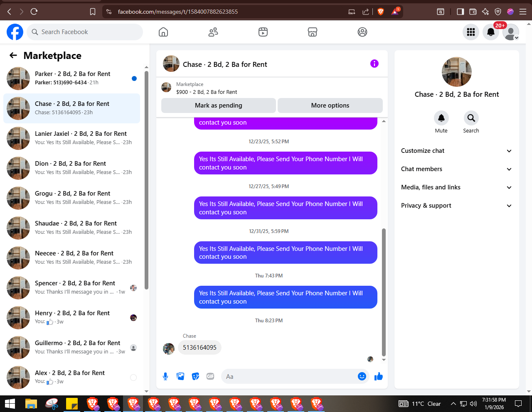The image size is (532, 412).
Task: Toggle the browser sidebar panel icon
Action: point(460,12)
